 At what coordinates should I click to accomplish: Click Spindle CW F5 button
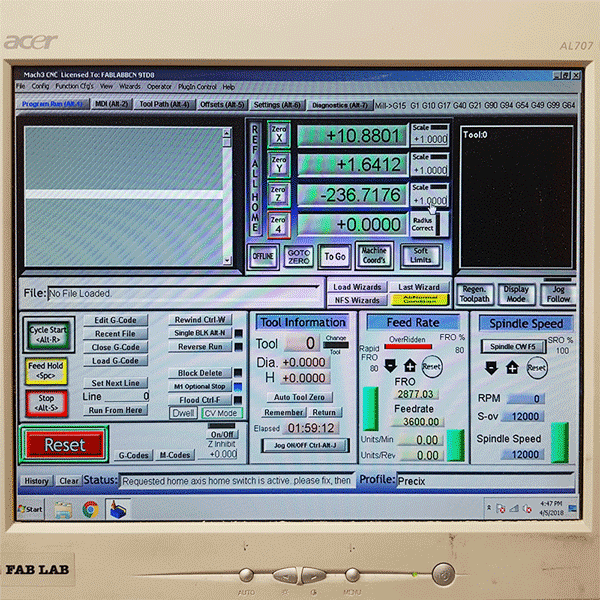[513, 347]
